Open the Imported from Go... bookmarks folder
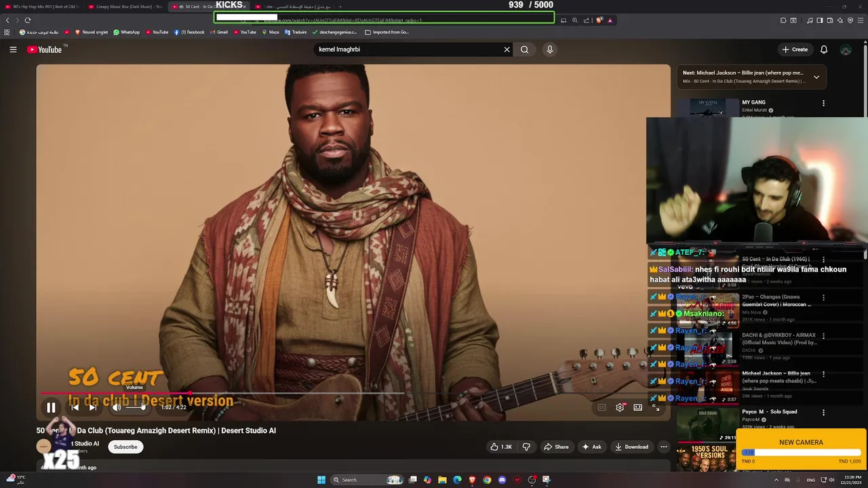Screen dimensions: 868x488 pos(387,32)
